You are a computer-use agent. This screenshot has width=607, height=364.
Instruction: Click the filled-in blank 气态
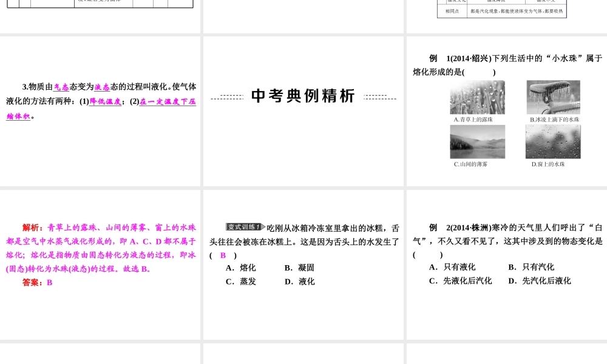tap(61, 87)
